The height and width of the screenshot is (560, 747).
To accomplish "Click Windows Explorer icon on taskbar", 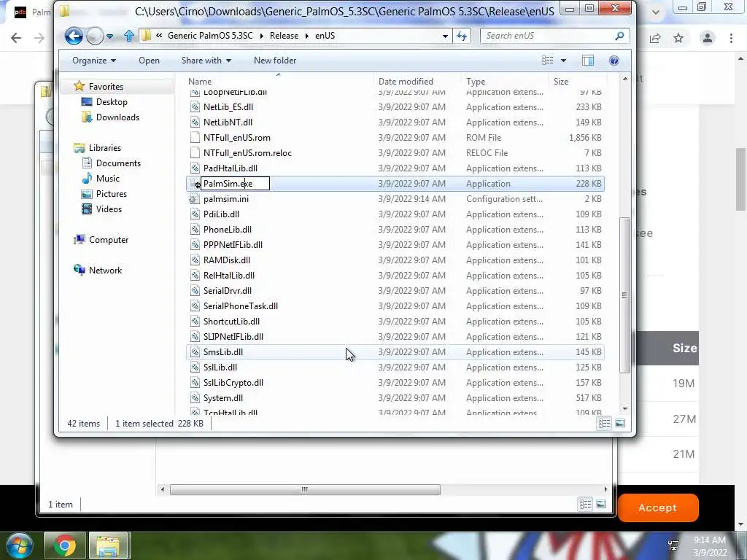I will [108, 545].
